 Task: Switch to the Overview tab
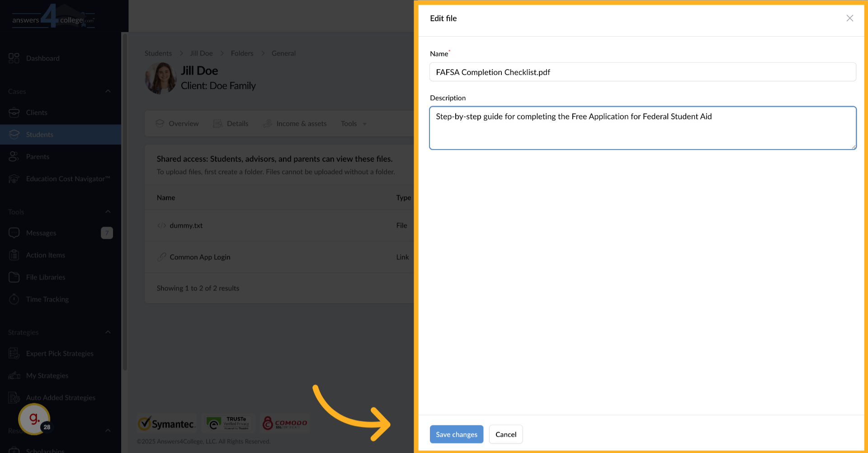pyautogui.click(x=177, y=124)
